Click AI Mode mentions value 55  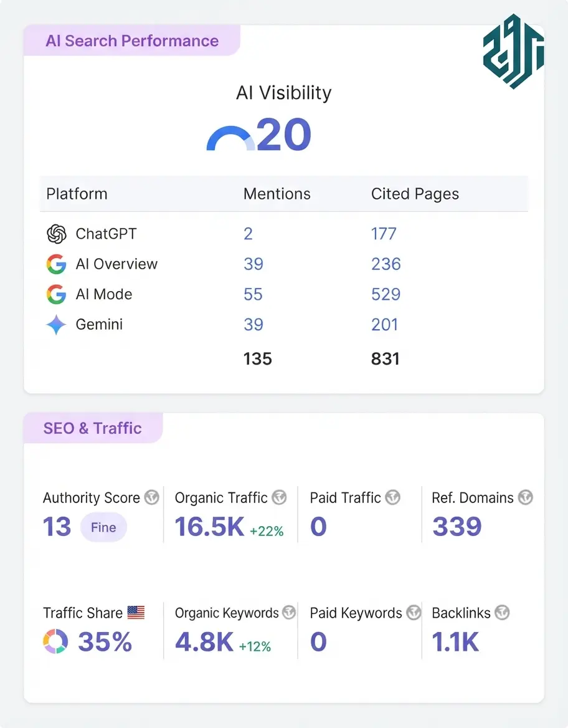(x=253, y=294)
